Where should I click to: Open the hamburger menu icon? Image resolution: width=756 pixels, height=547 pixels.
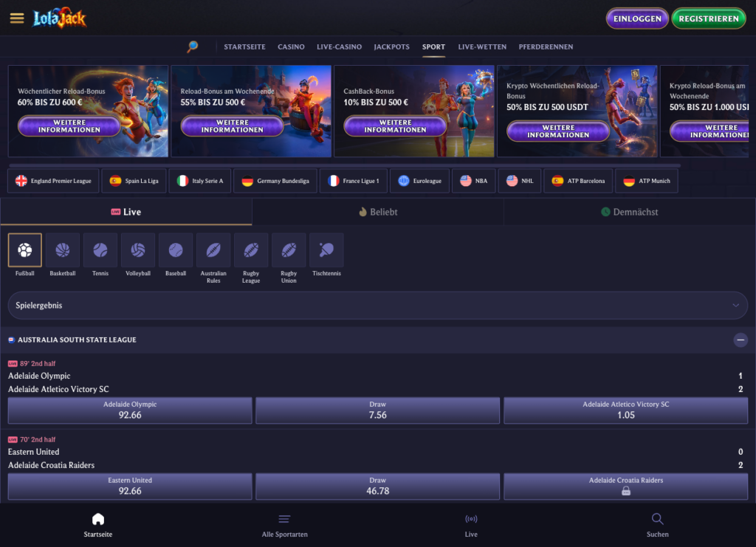click(17, 18)
